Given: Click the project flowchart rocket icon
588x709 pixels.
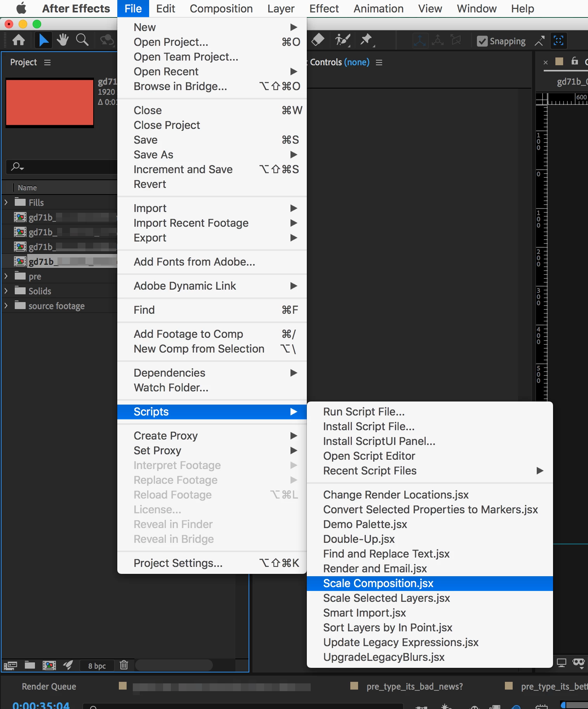Looking at the screenshot, I should point(68,665).
